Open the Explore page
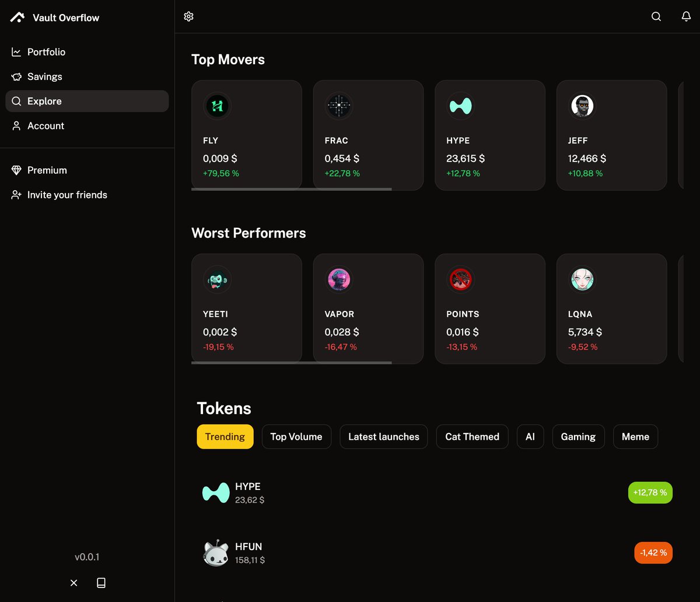This screenshot has width=700, height=602. pyautogui.click(x=87, y=101)
